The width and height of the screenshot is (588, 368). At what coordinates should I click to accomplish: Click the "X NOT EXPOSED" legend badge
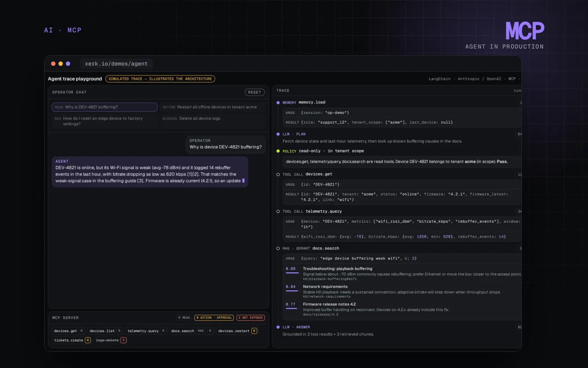[251, 318]
